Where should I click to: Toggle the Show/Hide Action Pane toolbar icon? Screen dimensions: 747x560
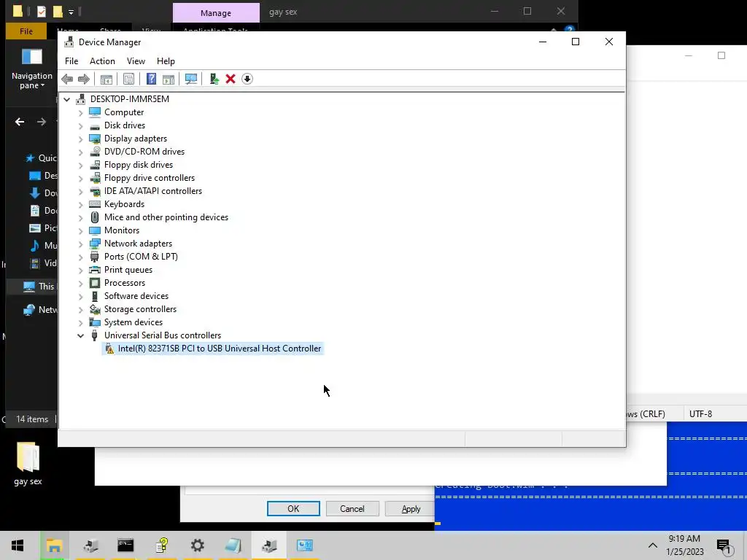[169, 79]
